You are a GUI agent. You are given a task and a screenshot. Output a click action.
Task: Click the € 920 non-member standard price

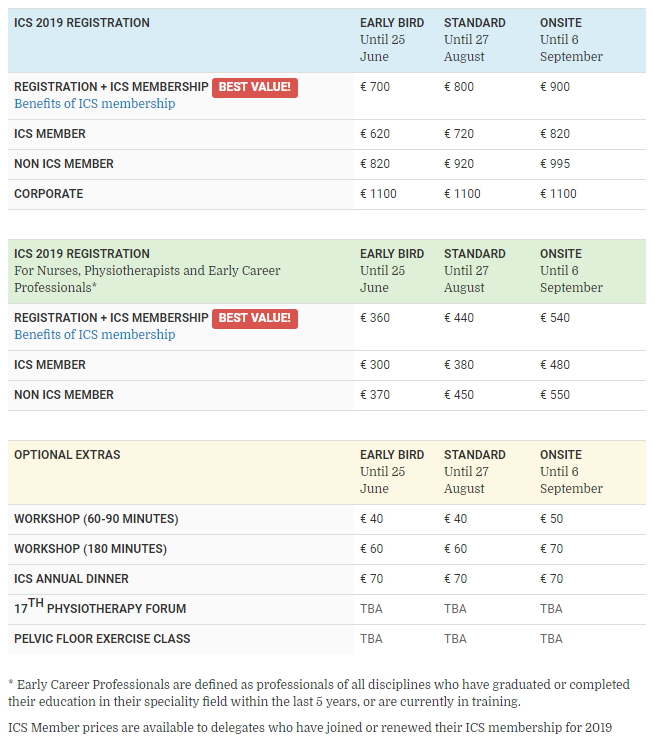pyautogui.click(x=459, y=164)
